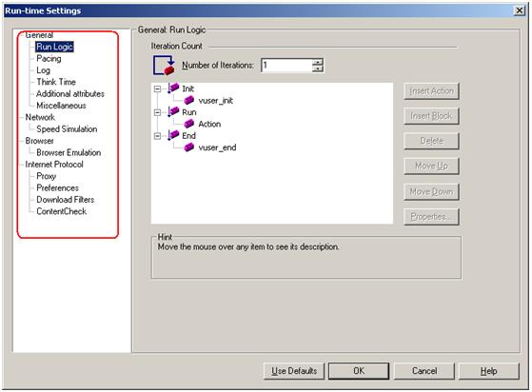This screenshot has height=392, width=532.
Task: Confirm settings with OK button
Action: click(359, 371)
